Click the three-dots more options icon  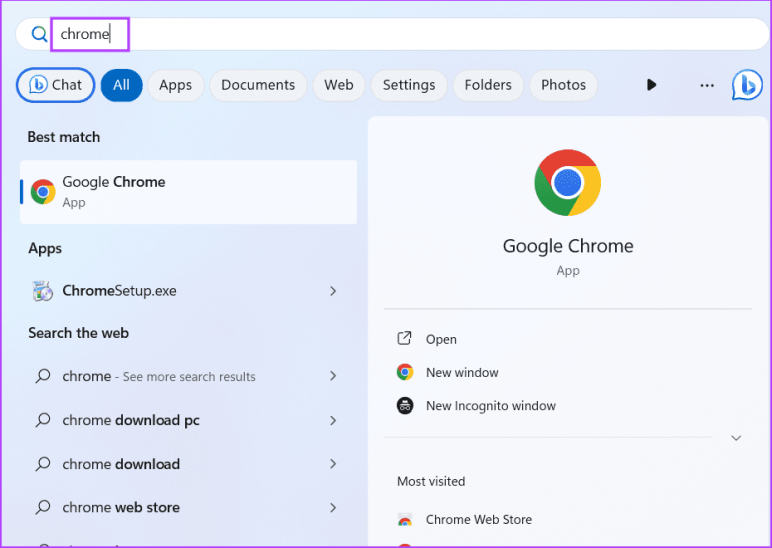(707, 85)
